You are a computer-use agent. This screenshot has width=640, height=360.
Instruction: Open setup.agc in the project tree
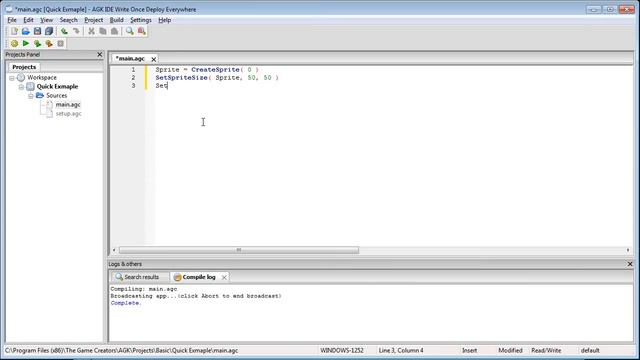coord(68,113)
